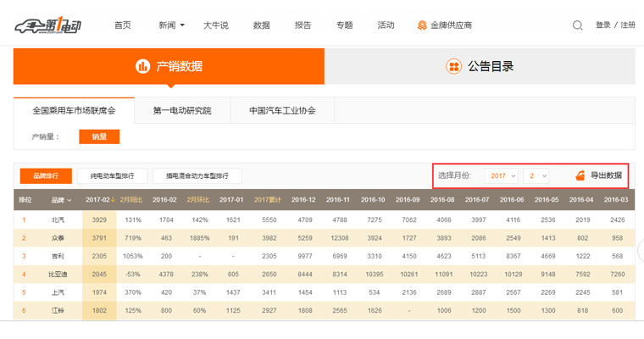Go to 首页 in the navigation

click(122, 25)
